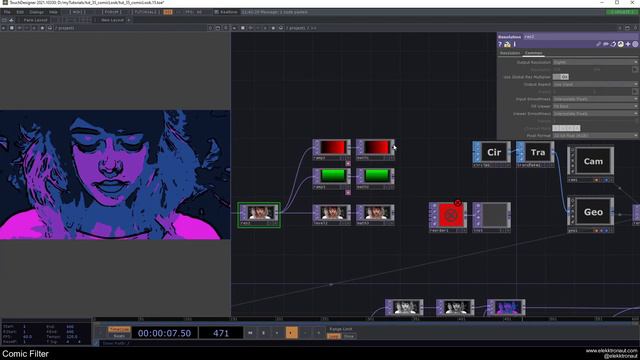Image resolution: width=640 pixels, height=360 pixels.
Task: Click the 00:00:07.50 timecode field
Action: (164, 333)
